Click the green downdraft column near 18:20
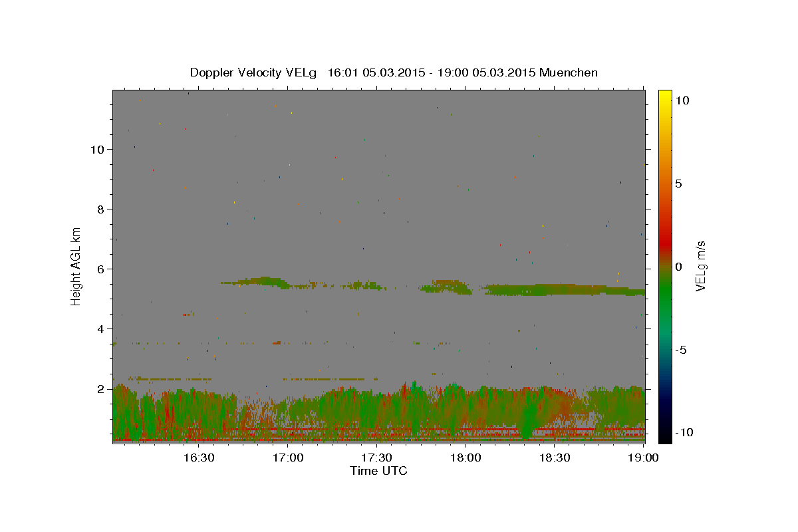Screen dimensions: 798x532 point(528,416)
